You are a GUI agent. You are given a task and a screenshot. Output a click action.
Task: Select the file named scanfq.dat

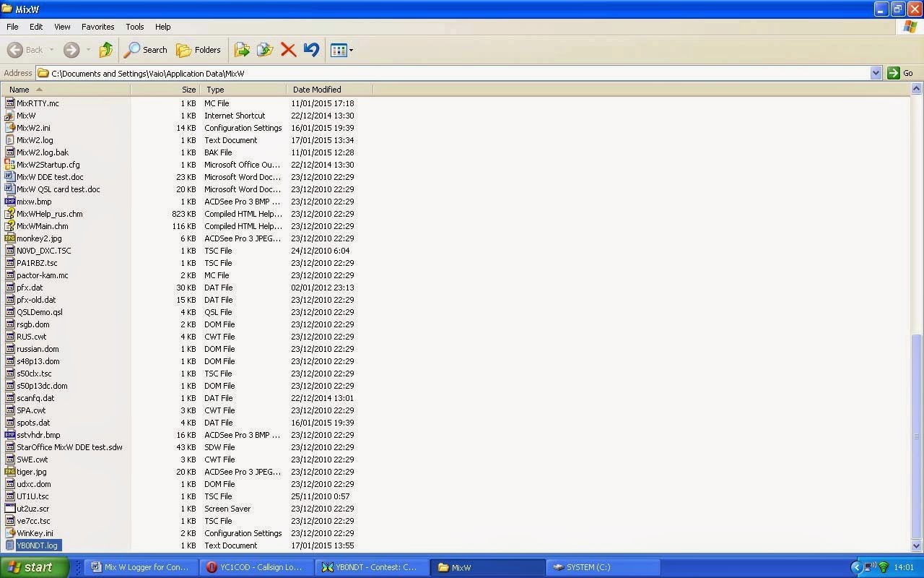[35, 398]
